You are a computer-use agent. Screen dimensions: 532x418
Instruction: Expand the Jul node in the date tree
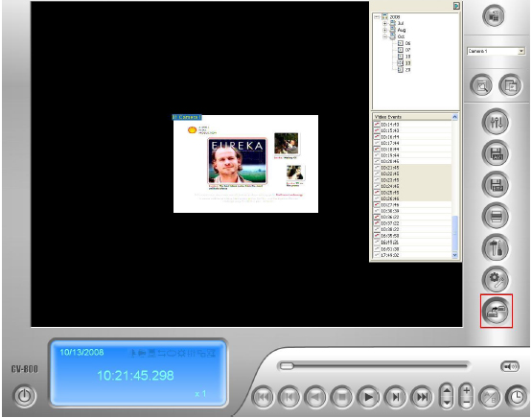click(x=384, y=23)
